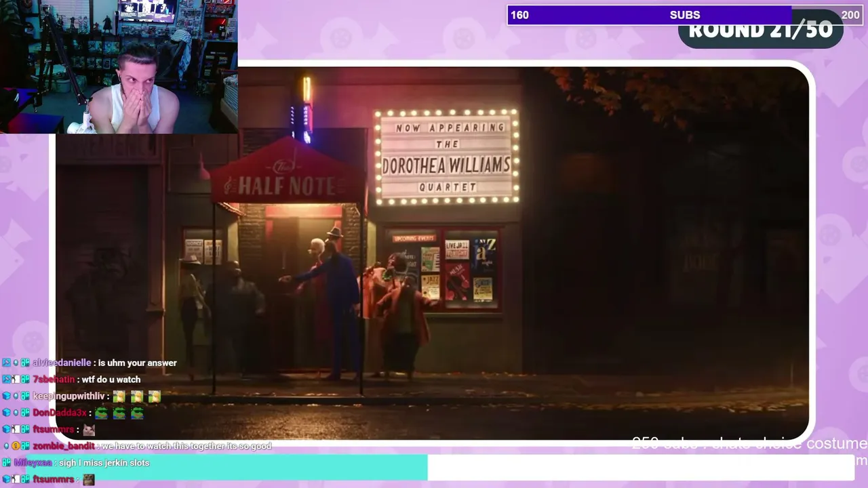This screenshot has width=868, height=488.
Task: Click the blue cube badge beside keepingupwithliv
Action: (6, 396)
